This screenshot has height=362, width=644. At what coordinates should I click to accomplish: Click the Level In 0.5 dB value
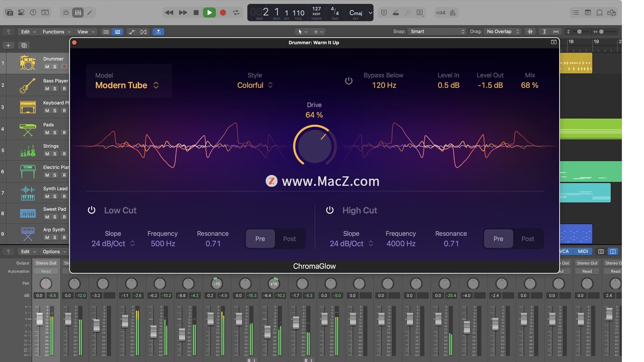448,85
